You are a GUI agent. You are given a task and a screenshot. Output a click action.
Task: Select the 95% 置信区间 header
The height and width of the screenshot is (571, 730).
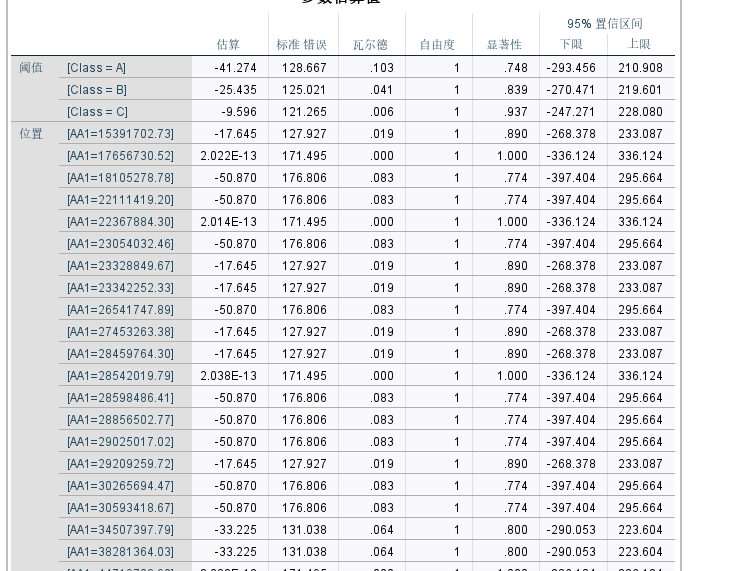pos(605,24)
